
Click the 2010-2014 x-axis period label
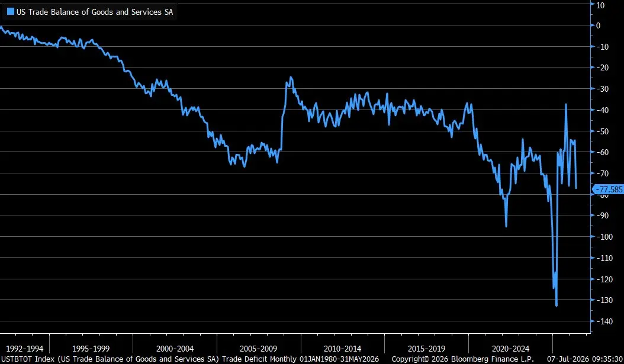342,349
